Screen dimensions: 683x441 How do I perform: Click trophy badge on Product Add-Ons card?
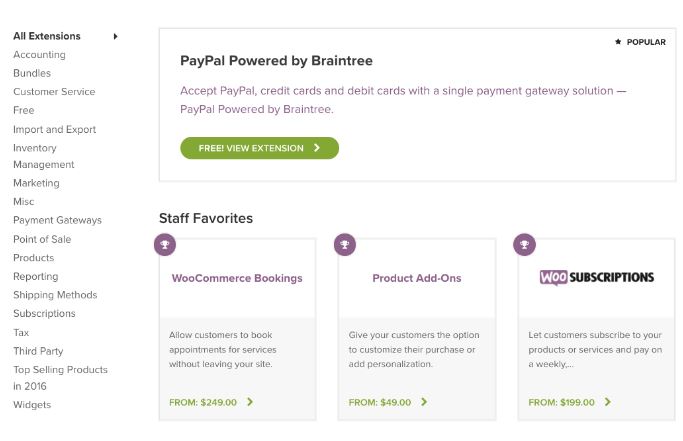(345, 244)
